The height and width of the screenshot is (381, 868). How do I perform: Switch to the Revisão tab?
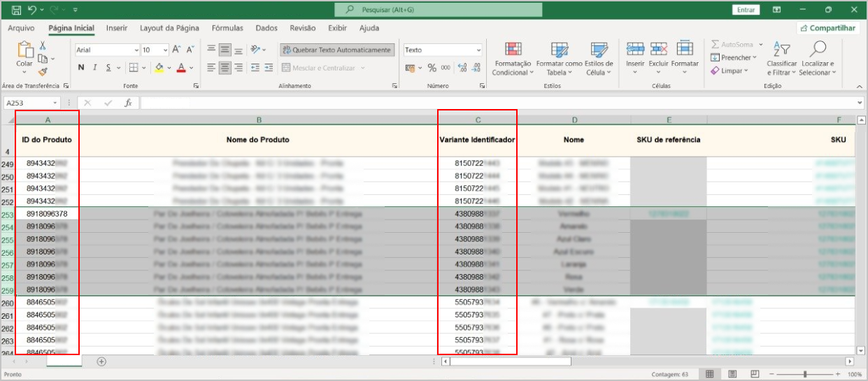click(302, 28)
